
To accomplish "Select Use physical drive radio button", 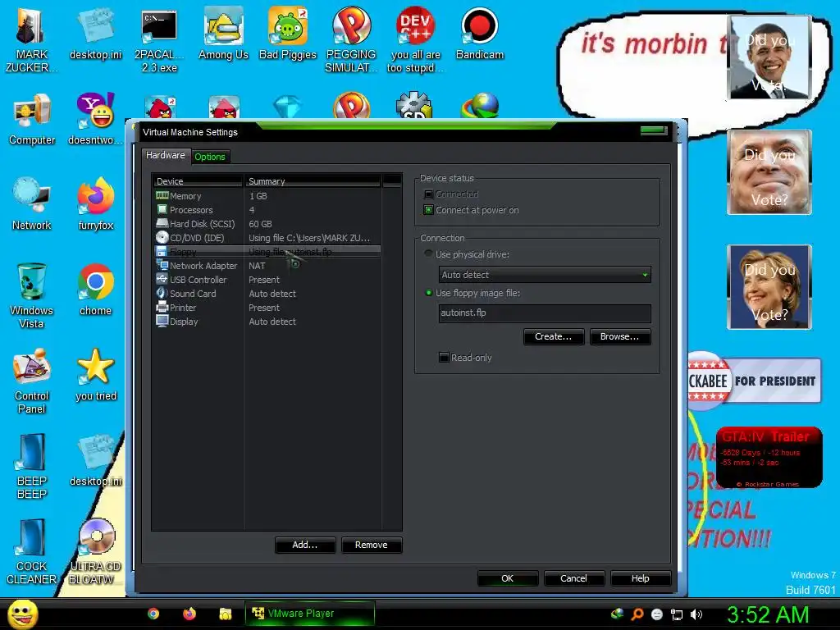I will tap(428, 254).
